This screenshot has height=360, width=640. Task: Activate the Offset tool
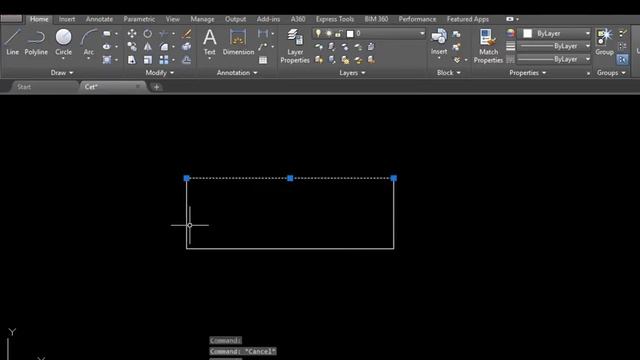click(x=186, y=60)
